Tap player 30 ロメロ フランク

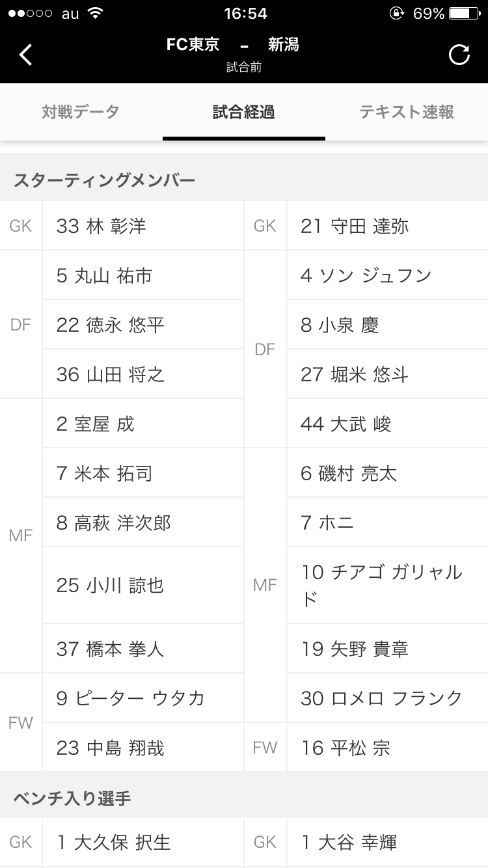pyautogui.click(x=381, y=698)
